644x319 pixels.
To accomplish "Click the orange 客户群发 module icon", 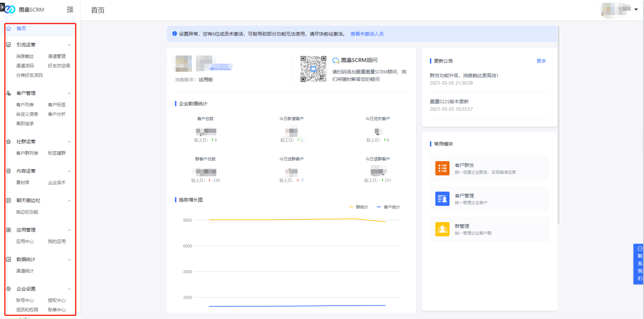I will click(x=442, y=168).
